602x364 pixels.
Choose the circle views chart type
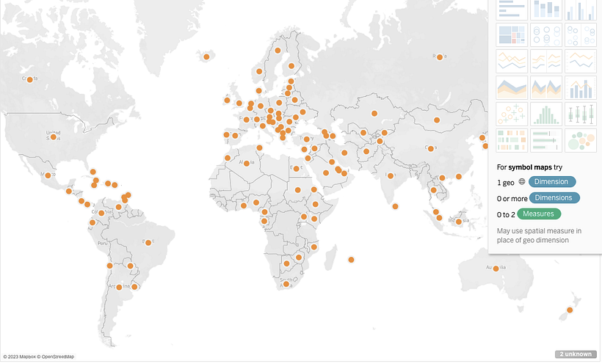pos(546,35)
